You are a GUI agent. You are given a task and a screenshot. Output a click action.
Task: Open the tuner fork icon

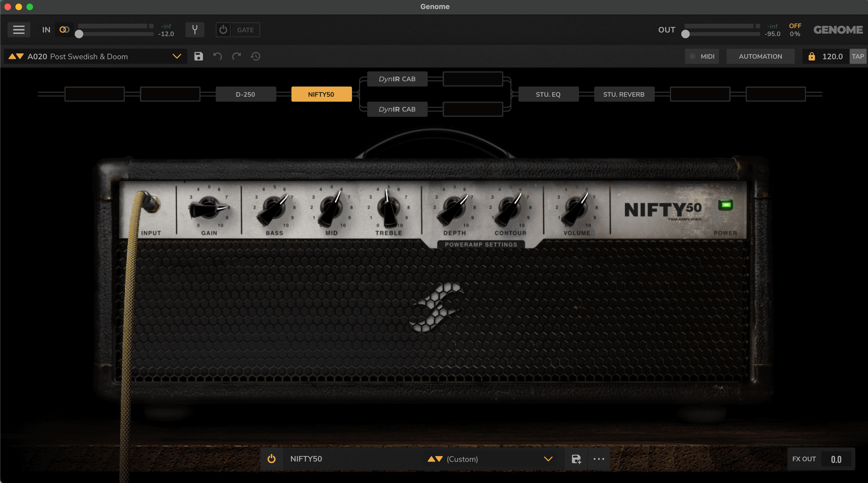point(195,30)
